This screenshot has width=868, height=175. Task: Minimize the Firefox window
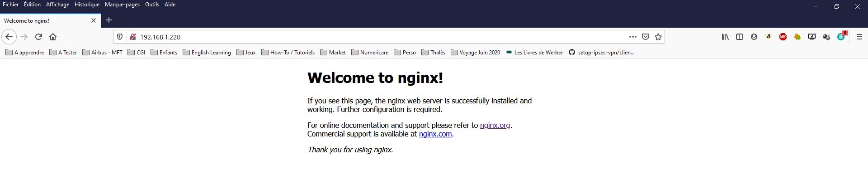pos(816,6)
